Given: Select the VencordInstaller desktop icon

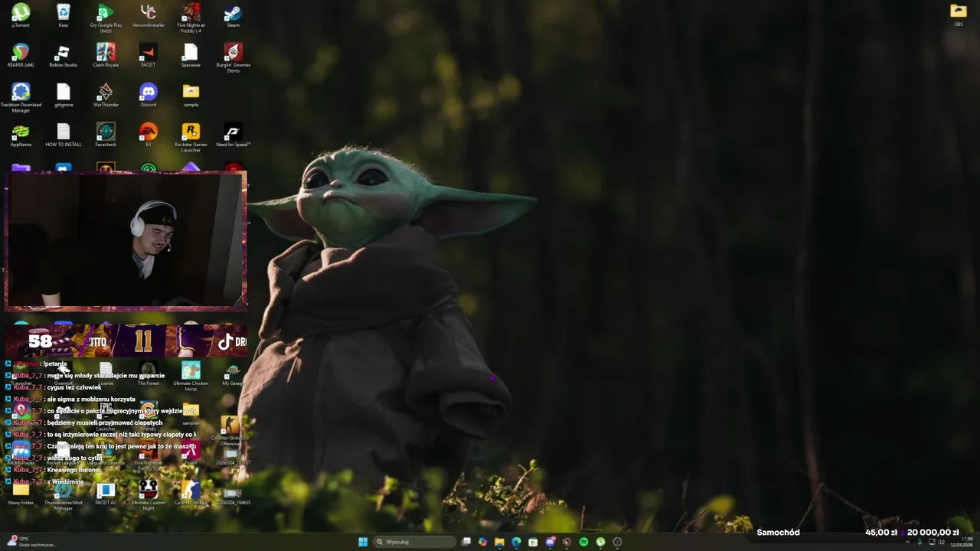Looking at the screenshot, I should pyautogui.click(x=149, y=15).
